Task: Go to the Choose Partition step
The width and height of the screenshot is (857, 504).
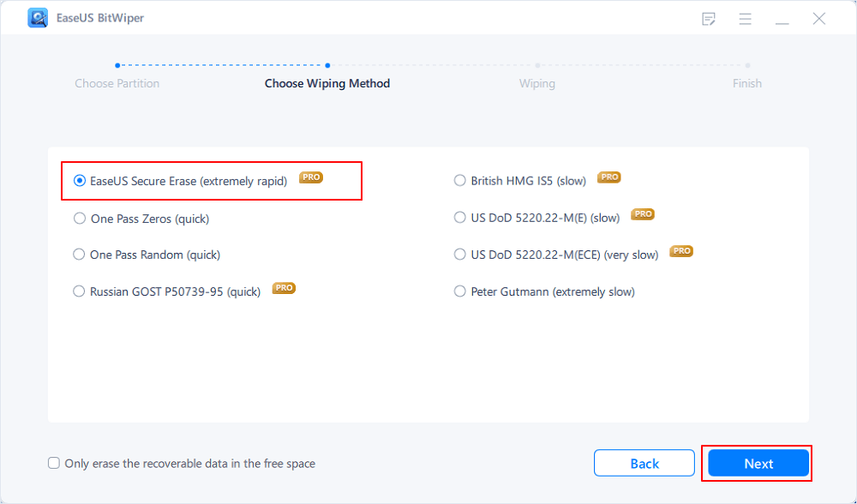Action: coord(117,83)
